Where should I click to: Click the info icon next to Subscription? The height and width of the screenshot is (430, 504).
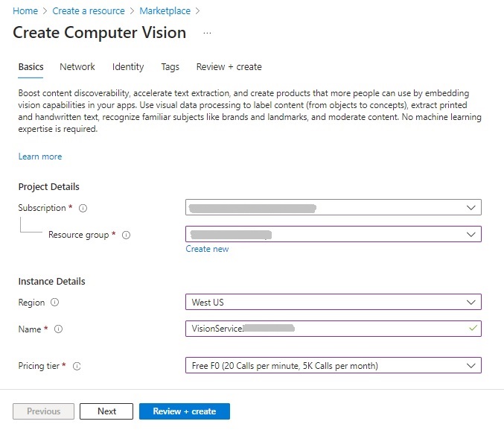coord(83,209)
